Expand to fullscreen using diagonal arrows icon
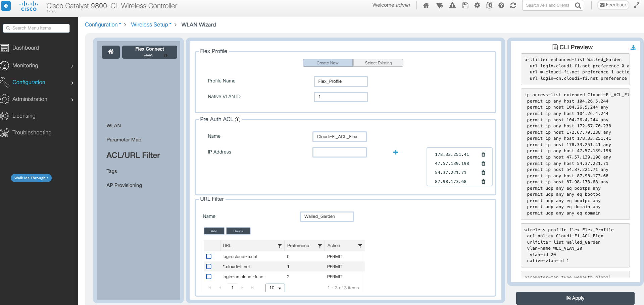The image size is (644, 305). pyautogui.click(x=637, y=5)
